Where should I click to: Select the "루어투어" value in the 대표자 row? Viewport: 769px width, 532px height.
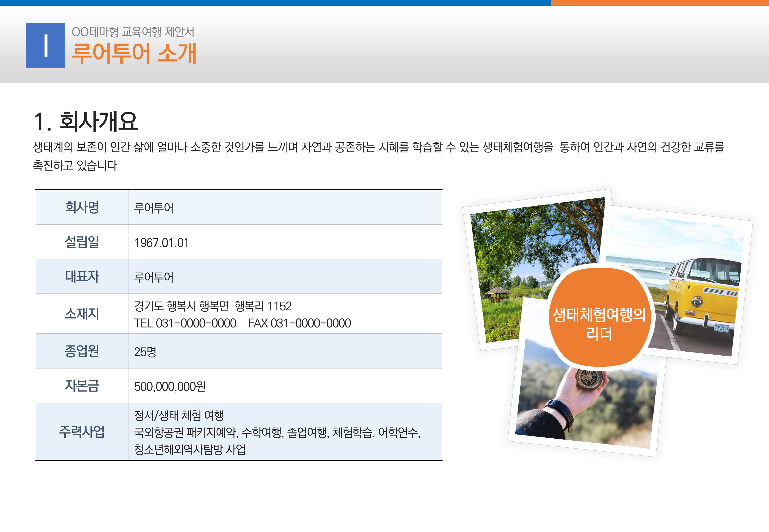tap(154, 277)
